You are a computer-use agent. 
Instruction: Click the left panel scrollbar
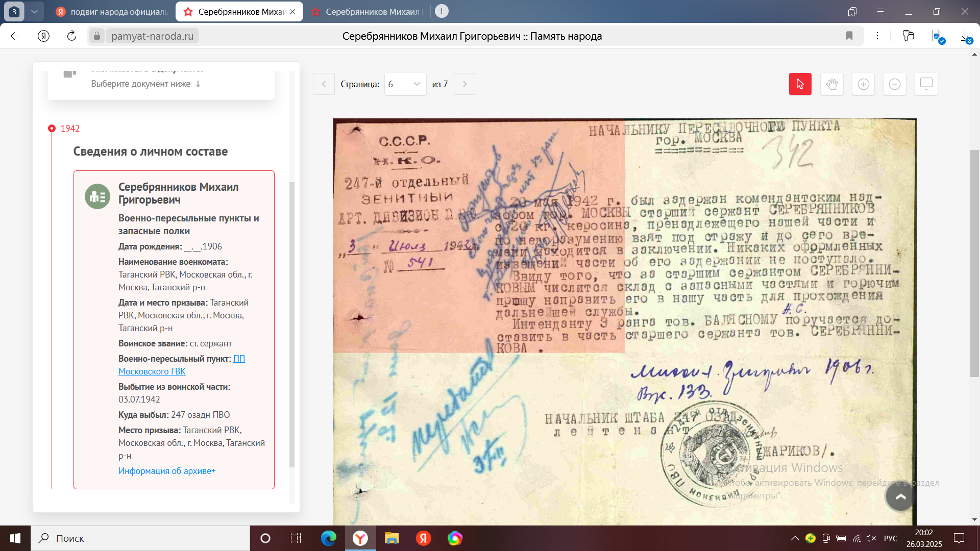[x=292, y=324]
